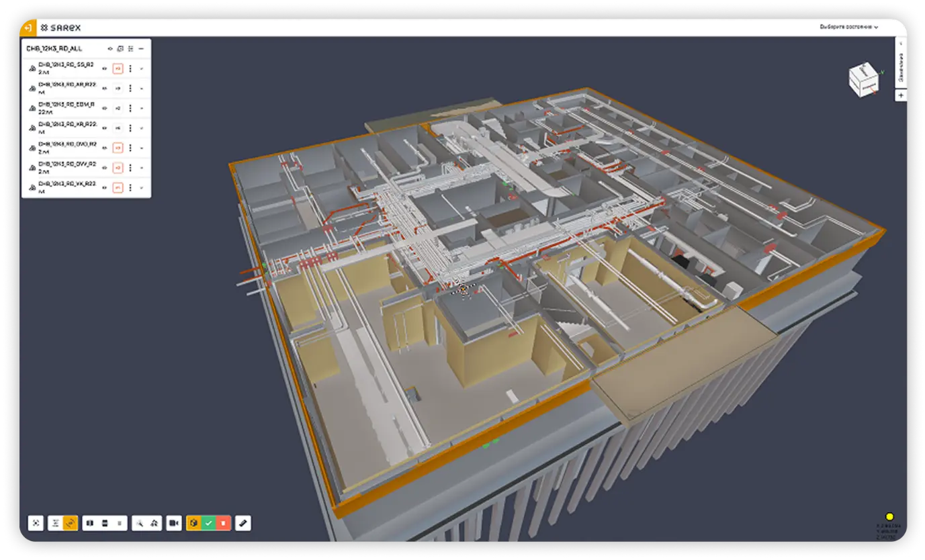The height and width of the screenshot is (560, 925).
Task: Toggle visibility of all models in the CHB_12K3_RD_ALL header
Action: tap(110, 49)
